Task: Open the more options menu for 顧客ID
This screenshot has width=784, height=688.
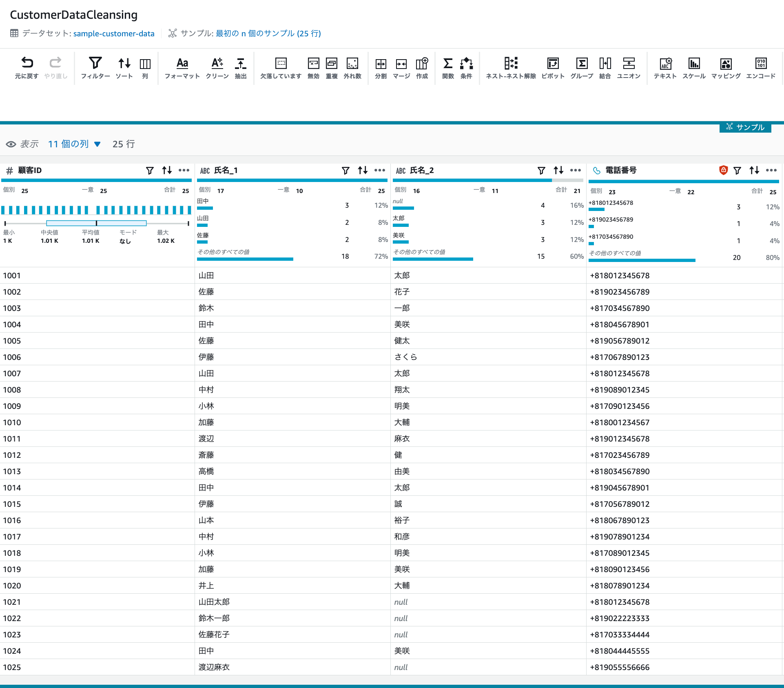Action: click(x=184, y=171)
